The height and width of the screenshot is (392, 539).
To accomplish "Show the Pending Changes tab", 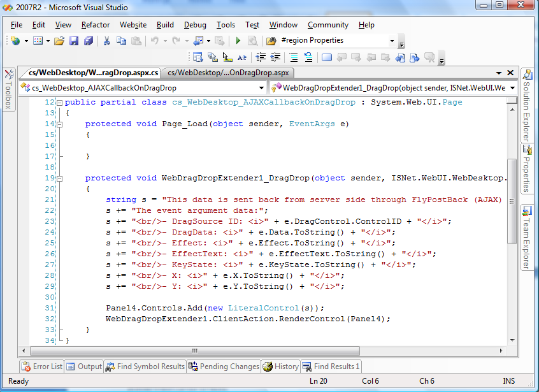I will coord(224,367).
